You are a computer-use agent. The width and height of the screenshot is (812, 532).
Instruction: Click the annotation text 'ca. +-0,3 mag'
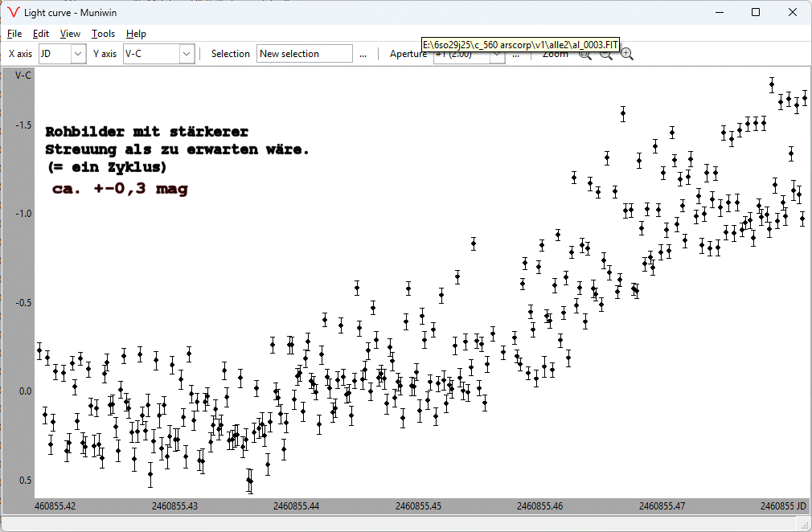tap(120, 190)
